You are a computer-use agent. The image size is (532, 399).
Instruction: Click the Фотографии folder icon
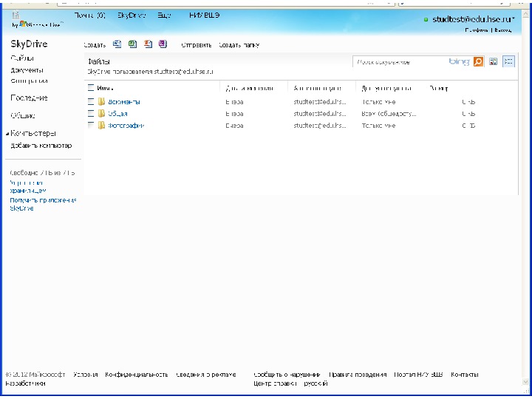coord(101,125)
